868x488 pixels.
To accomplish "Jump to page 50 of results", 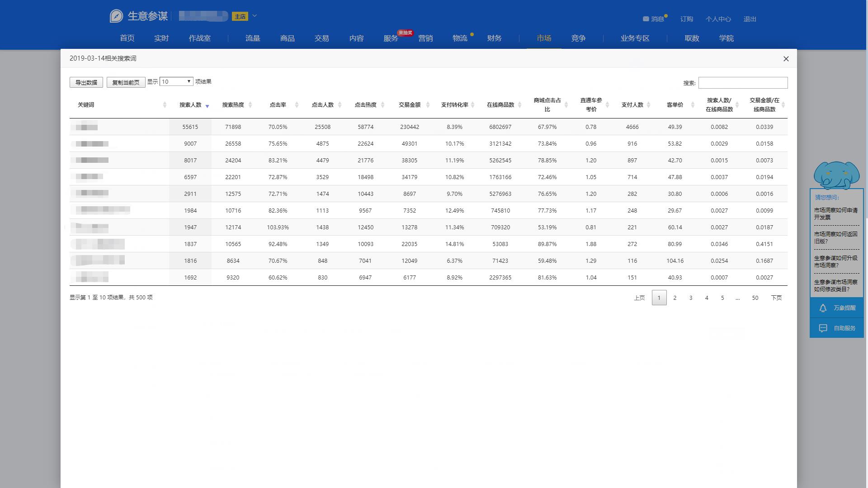I will coord(755,298).
